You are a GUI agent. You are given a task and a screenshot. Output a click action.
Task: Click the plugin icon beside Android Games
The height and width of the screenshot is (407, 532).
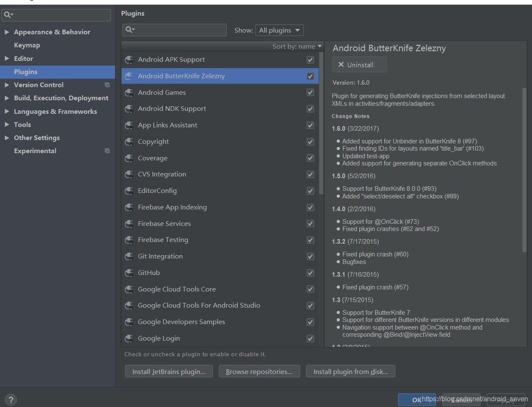[x=129, y=92]
